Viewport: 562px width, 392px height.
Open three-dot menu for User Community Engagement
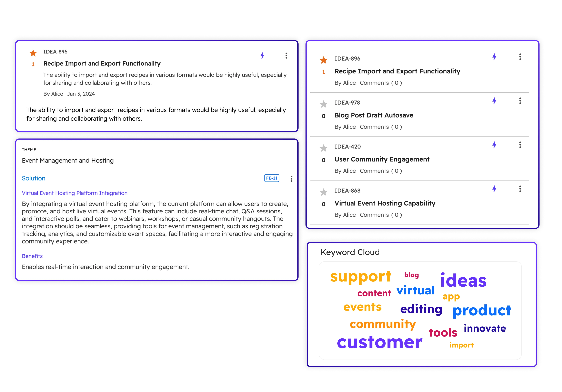coord(520,145)
